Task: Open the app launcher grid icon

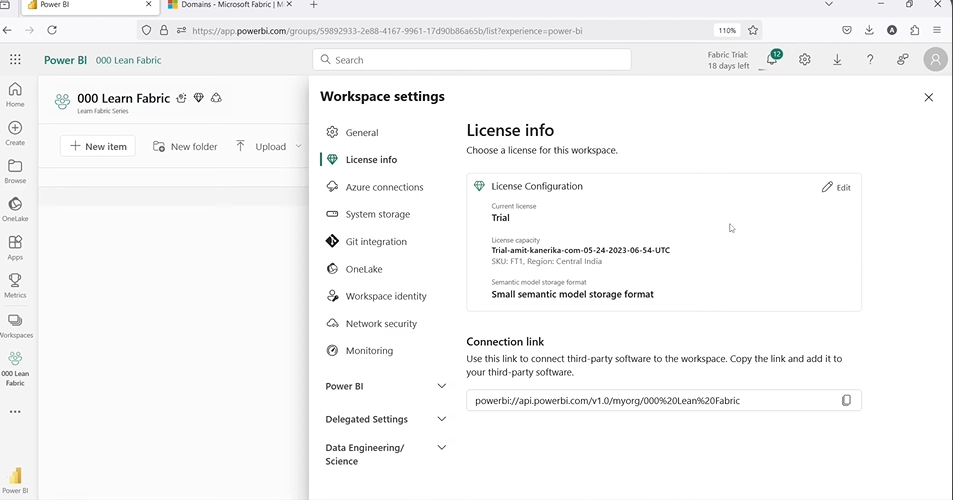Action: point(15,60)
